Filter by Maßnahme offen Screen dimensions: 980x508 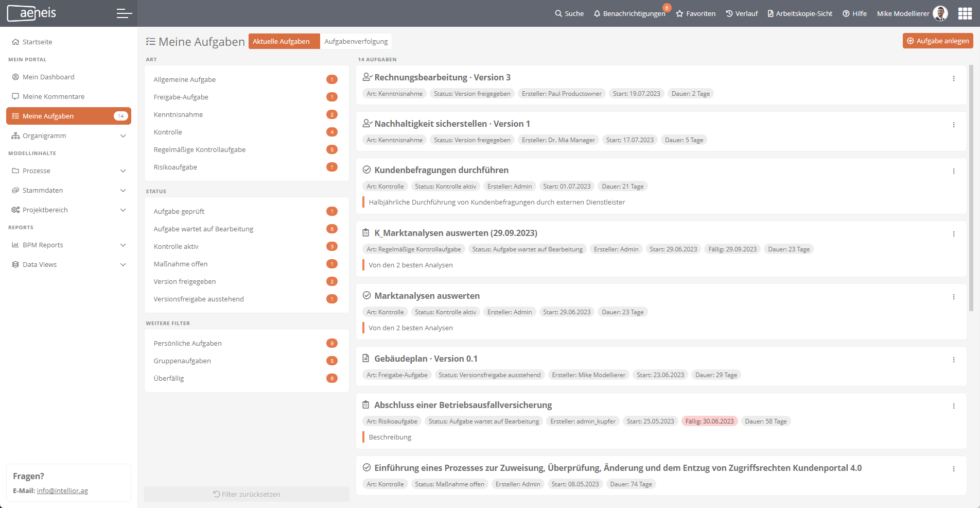pyautogui.click(x=247, y=264)
